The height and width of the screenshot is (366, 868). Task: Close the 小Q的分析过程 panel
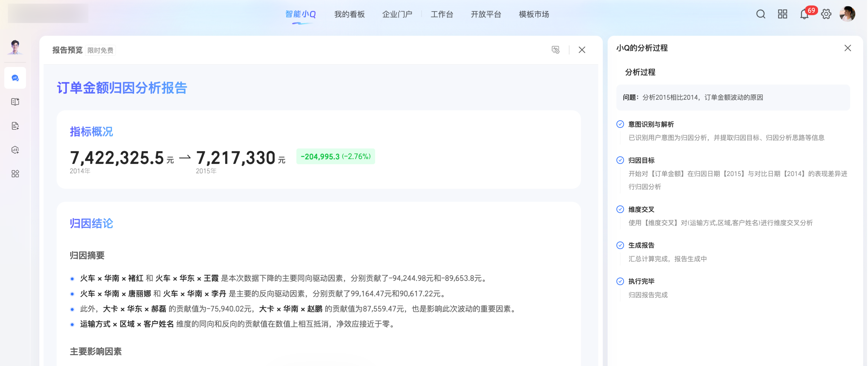pos(848,48)
